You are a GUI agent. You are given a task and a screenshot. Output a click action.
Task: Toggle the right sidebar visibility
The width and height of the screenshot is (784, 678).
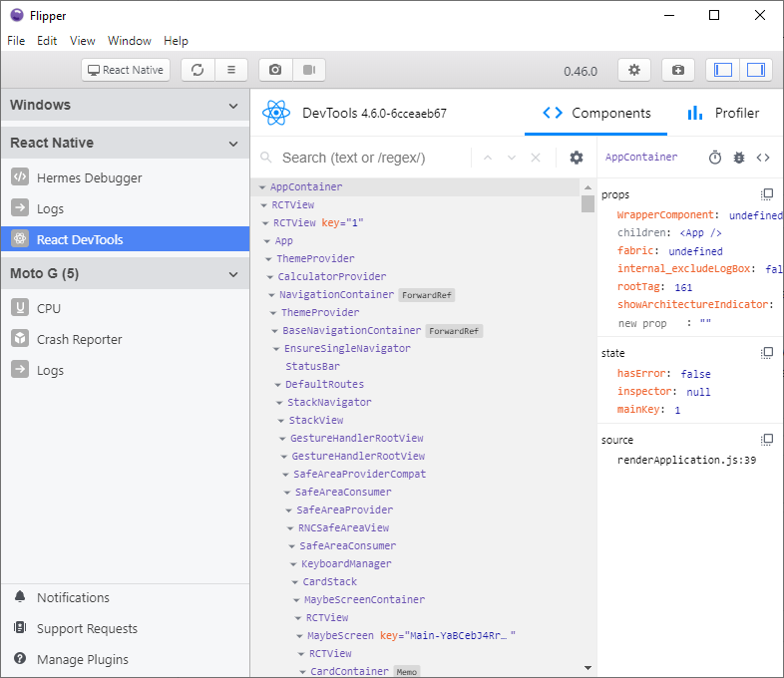point(755,70)
